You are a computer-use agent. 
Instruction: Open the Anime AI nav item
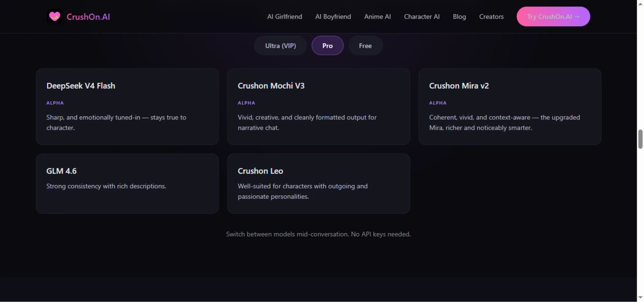click(377, 17)
